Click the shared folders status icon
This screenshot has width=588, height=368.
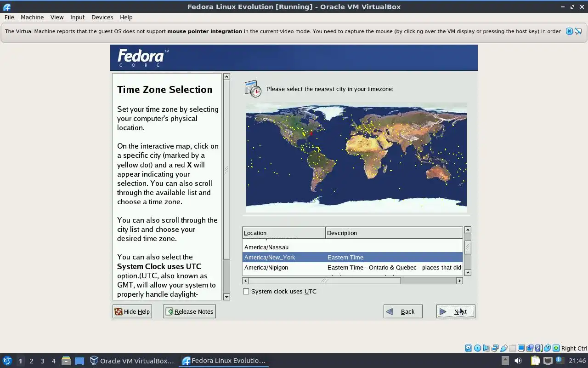513,348
